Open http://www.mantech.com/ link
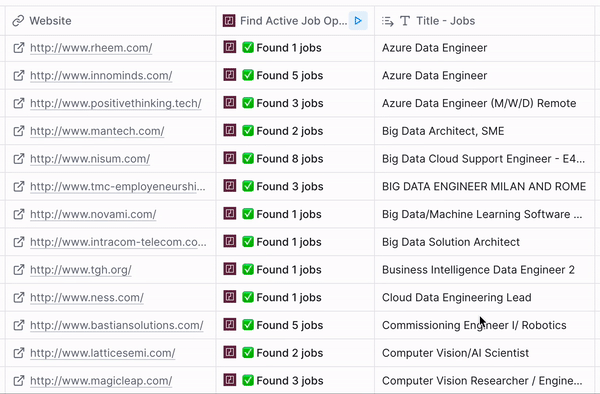The width and height of the screenshot is (600, 394). [97, 131]
